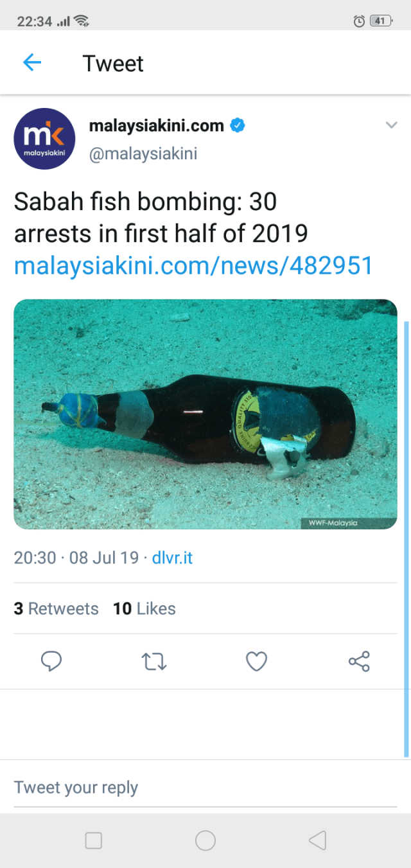Expand the tweet options chevron

tap(391, 125)
